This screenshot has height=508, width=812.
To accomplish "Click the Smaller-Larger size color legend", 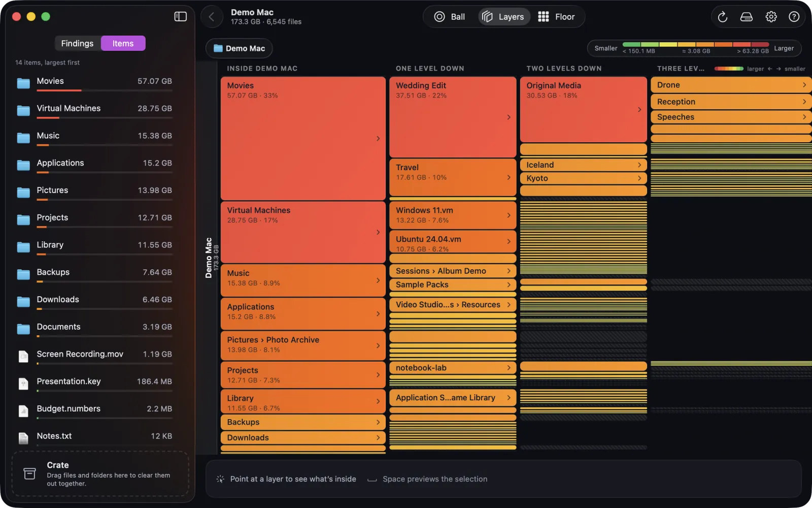I will click(694, 48).
